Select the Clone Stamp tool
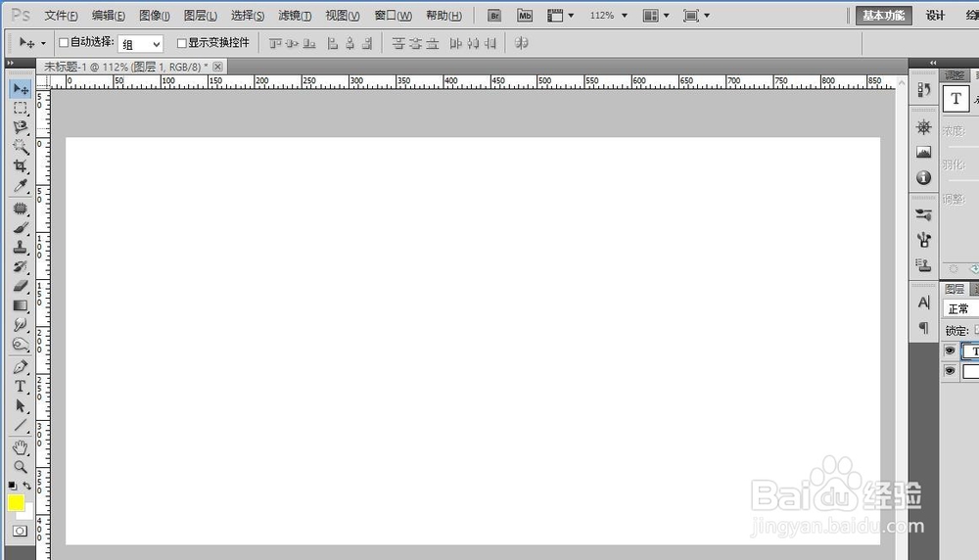The width and height of the screenshot is (979, 560). coord(21,248)
